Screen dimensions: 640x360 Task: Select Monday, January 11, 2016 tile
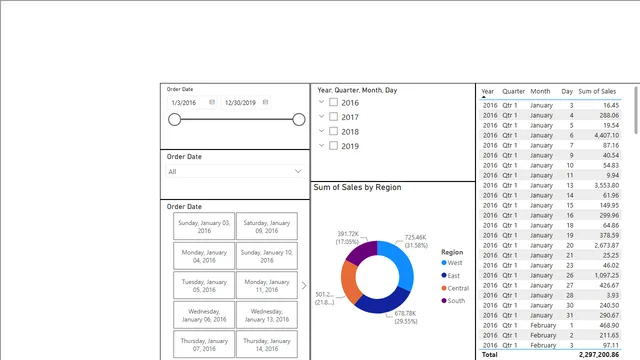click(267, 285)
